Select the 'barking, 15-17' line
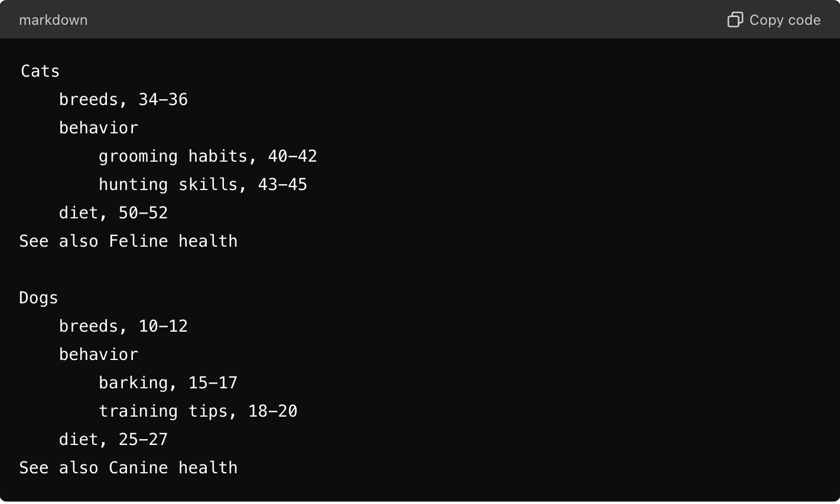 pos(168,382)
